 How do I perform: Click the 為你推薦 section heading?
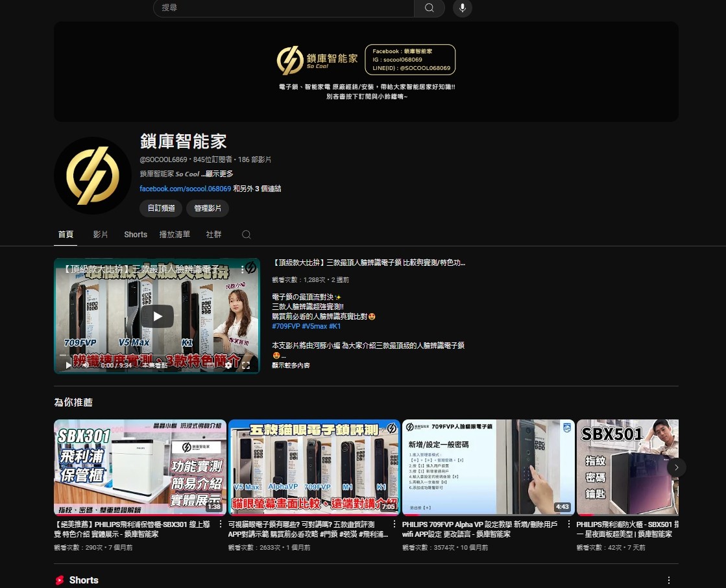(x=73, y=403)
